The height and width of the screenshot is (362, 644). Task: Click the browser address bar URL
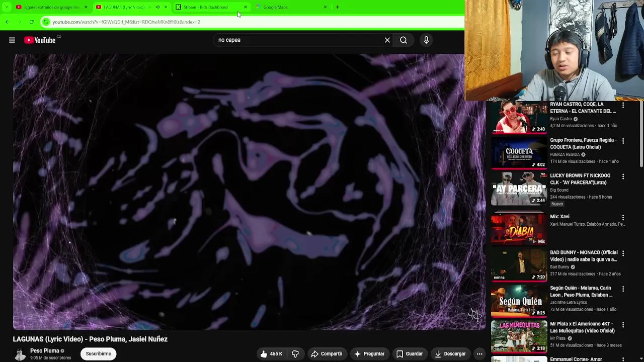click(x=126, y=22)
